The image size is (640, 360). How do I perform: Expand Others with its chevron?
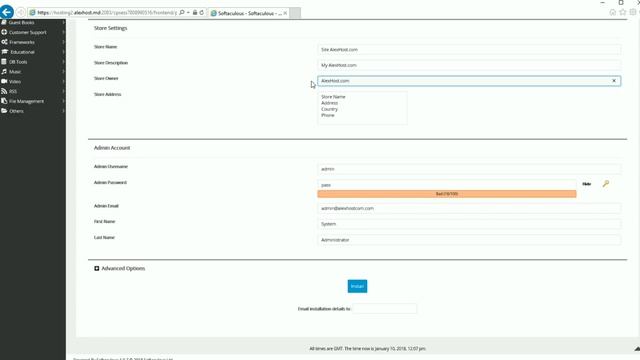(63, 111)
